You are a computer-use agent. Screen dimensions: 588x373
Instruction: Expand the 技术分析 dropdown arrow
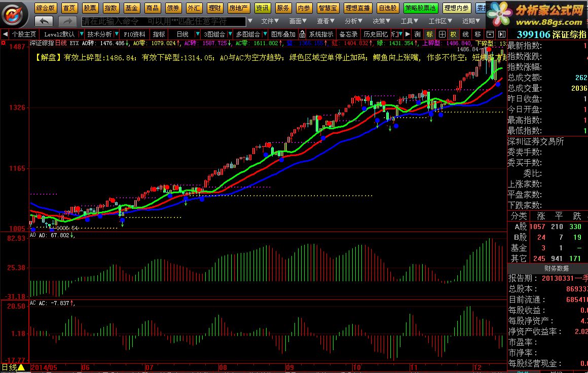point(117,34)
